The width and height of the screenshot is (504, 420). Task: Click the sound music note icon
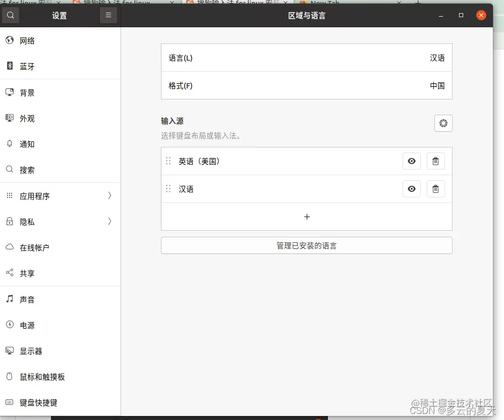point(10,299)
